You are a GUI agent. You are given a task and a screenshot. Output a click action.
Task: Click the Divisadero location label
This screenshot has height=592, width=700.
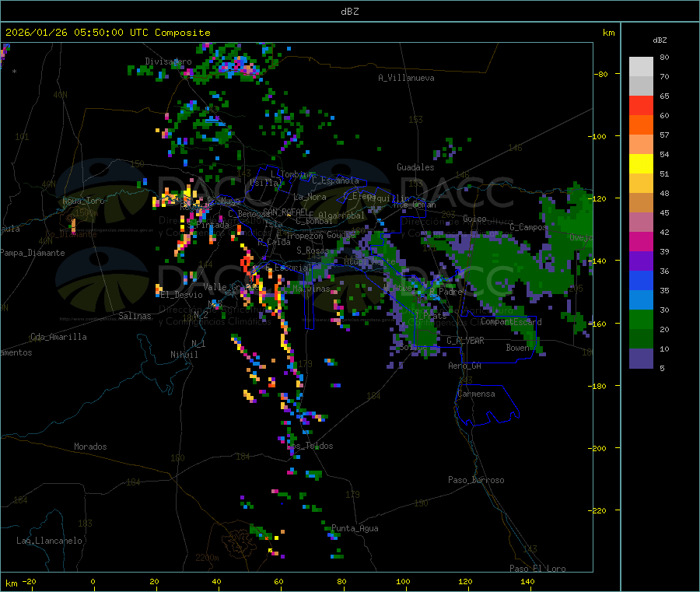[x=168, y=61]
